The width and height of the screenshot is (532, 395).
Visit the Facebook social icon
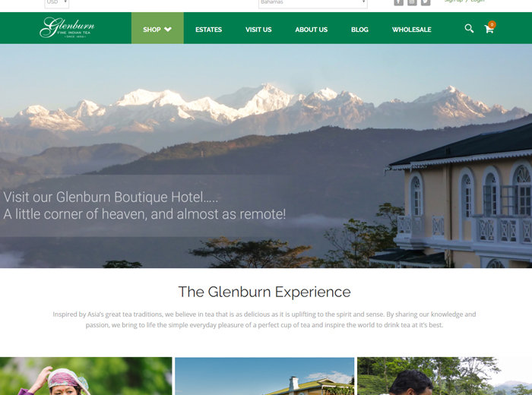pos(399,2)
